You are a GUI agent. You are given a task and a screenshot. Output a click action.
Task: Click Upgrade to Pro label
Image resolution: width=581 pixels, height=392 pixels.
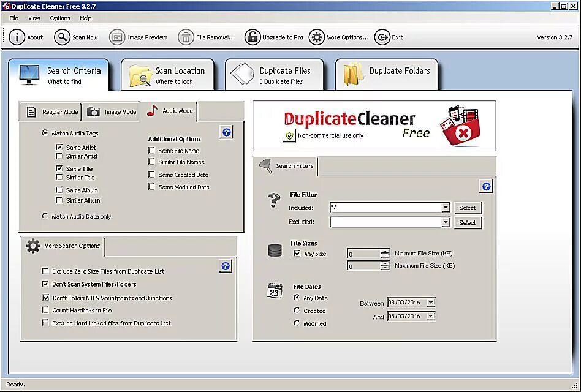283,37
